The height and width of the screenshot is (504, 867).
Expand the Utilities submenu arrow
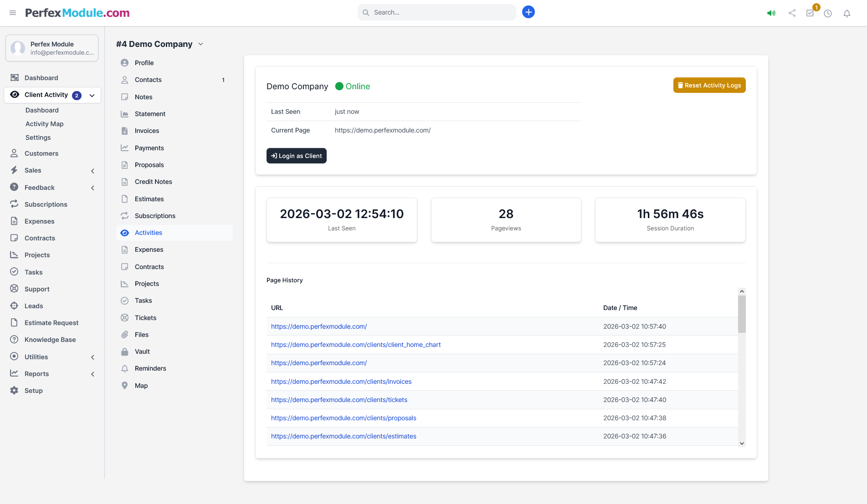[92, 357]
